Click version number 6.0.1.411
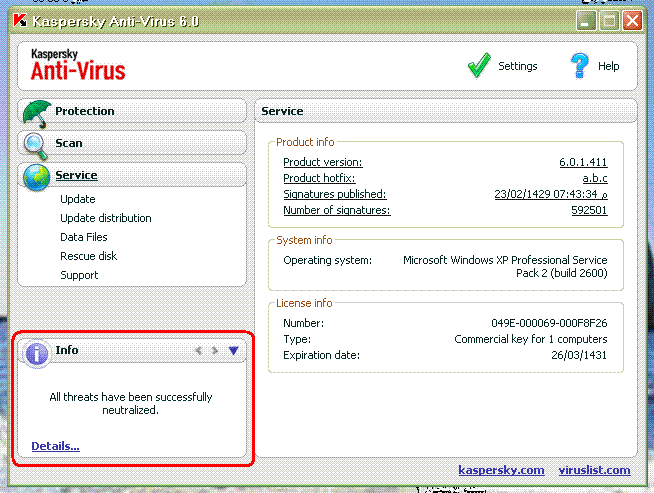Viewport: 654px width, 493px height. pos(583,162)
